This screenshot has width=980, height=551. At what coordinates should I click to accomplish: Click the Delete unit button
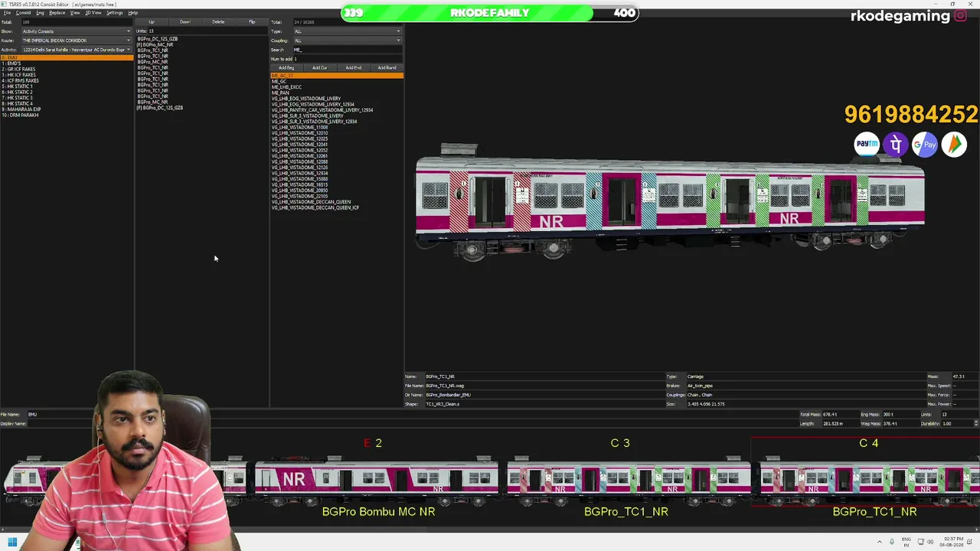[x=218, y=22]
